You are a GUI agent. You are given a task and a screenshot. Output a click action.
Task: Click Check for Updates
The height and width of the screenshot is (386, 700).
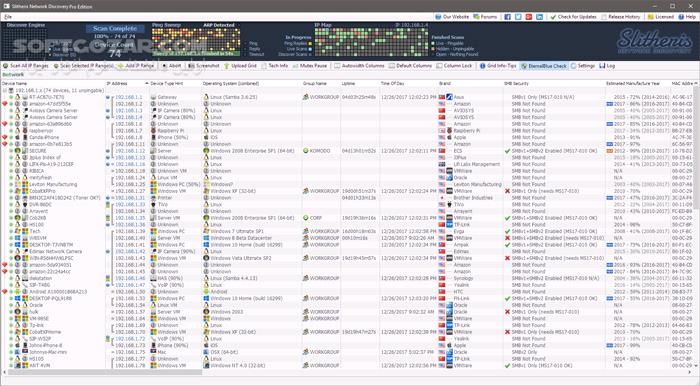coord(574,17)
